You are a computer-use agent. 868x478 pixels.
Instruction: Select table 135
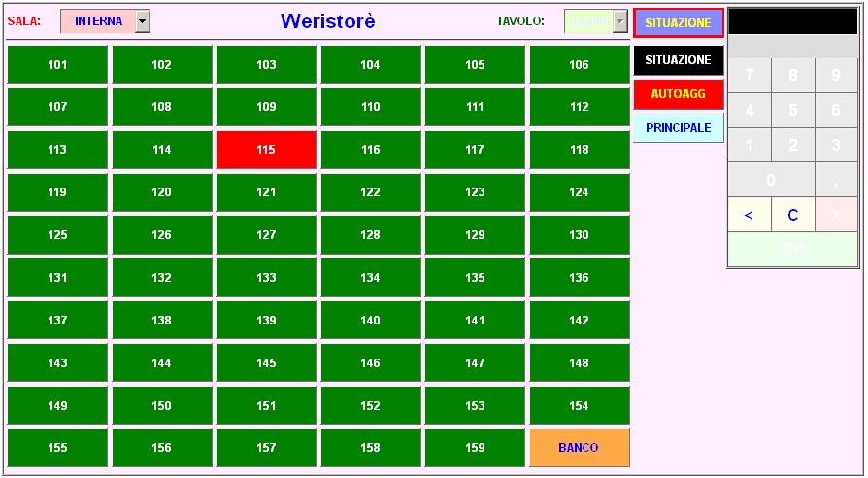pyautogui.click(x=475, y=278)
